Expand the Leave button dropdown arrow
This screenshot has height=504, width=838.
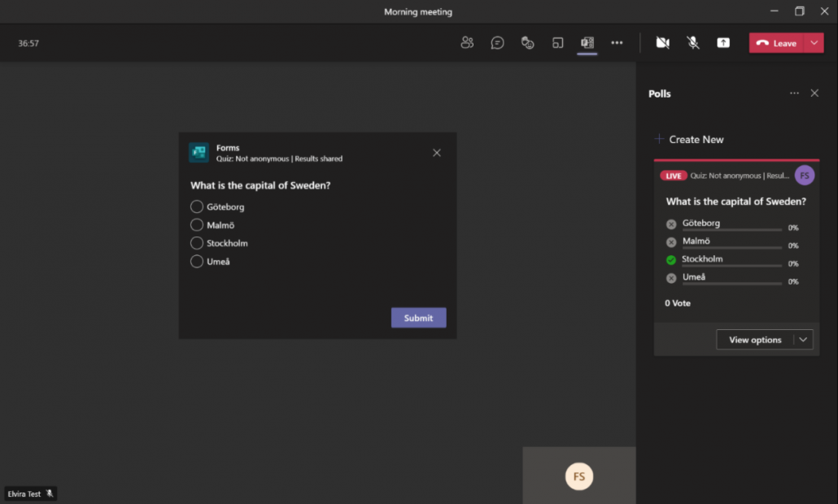tap(814, 43)
